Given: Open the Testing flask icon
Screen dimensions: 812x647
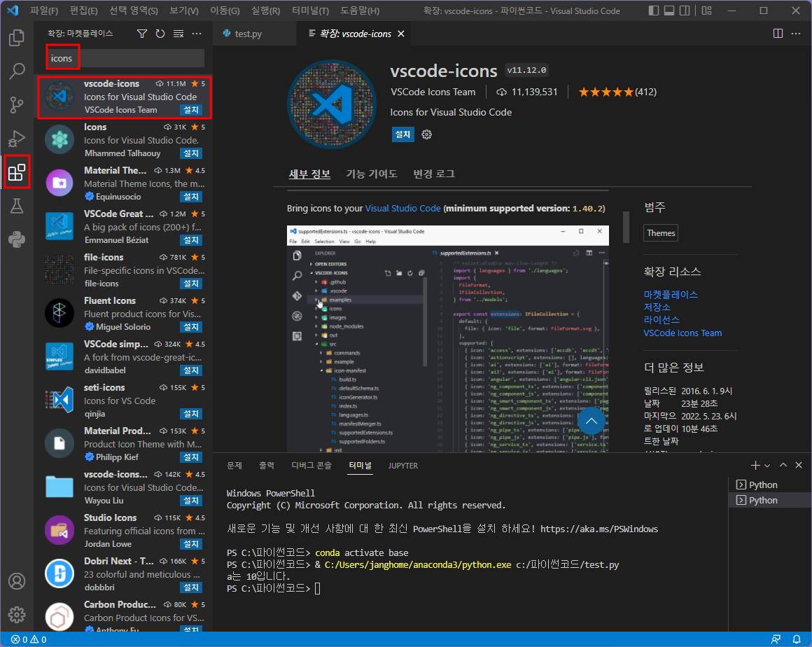Looking at the screenshot, I should (17, 206).
